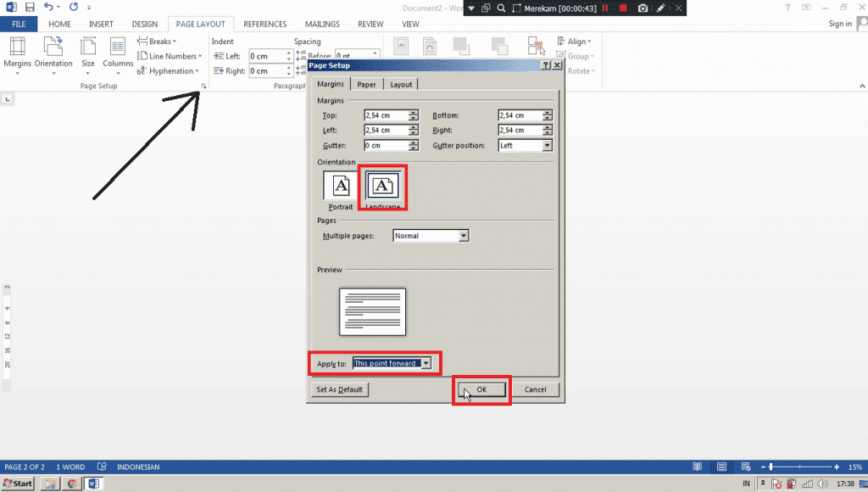Switch to the Paper tab
The image size is (868, 492).
point(367,84)
